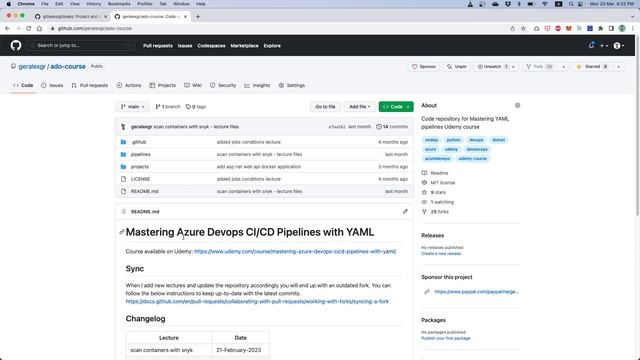Image resolution: width=640 pixels, height=360 pixels.
Task: Open the Actions tab
Action: 129,85
